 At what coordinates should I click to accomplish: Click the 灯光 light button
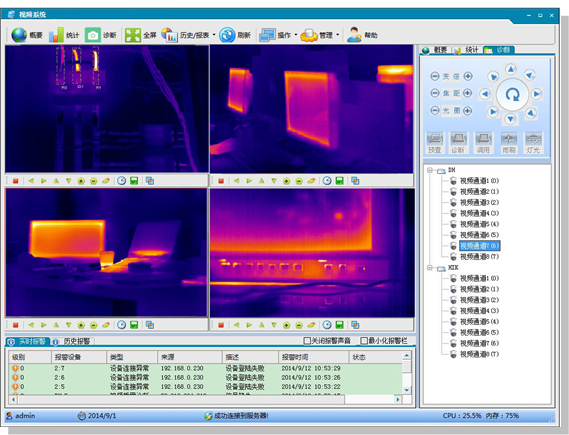click(x=533, y=143)
